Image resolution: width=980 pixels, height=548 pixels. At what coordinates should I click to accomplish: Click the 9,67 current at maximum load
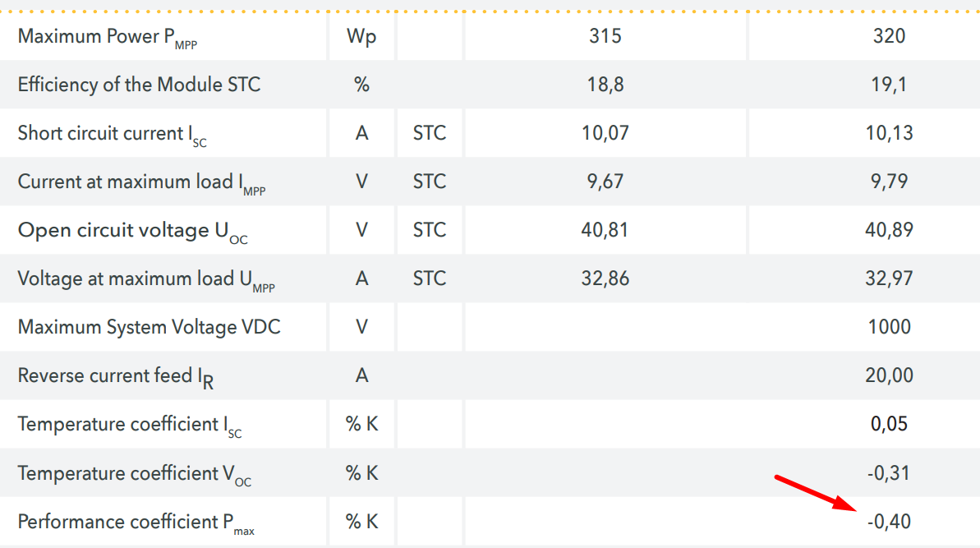[x=605, y=182]
